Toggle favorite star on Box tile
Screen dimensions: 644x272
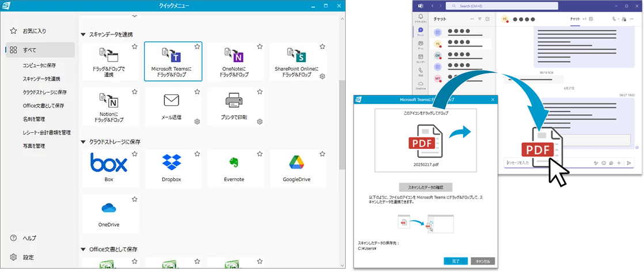134,154
